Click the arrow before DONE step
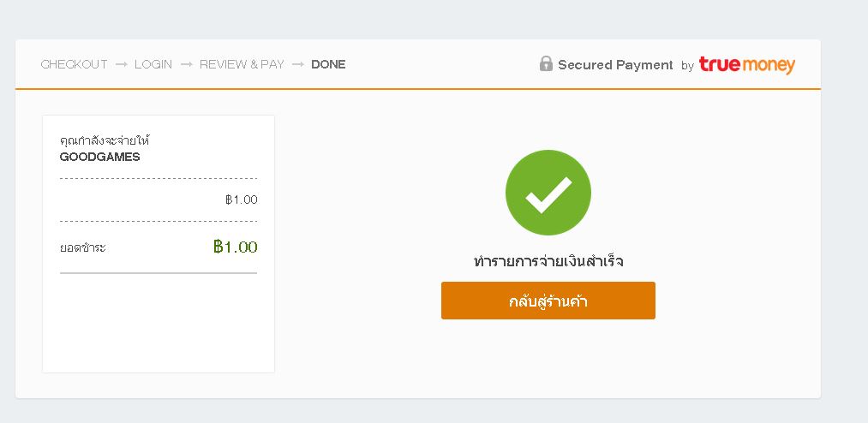Screen dimensions: 868x423 coord(298,65)
